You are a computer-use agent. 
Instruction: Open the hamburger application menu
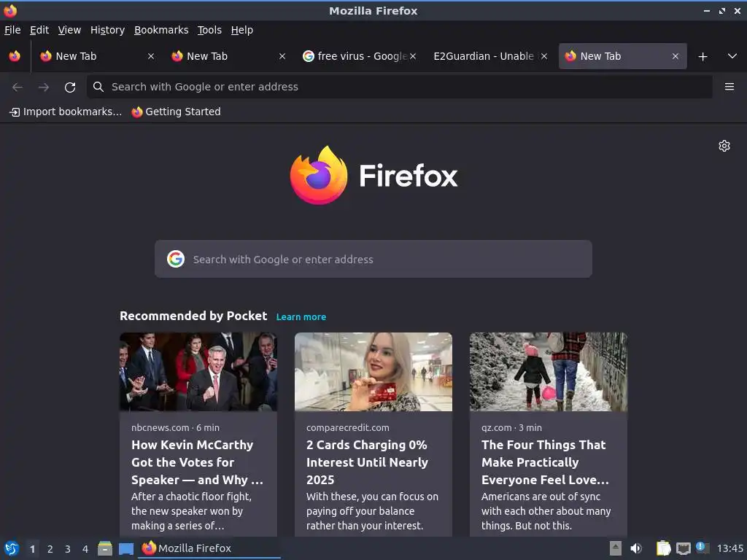pos(729,87)
